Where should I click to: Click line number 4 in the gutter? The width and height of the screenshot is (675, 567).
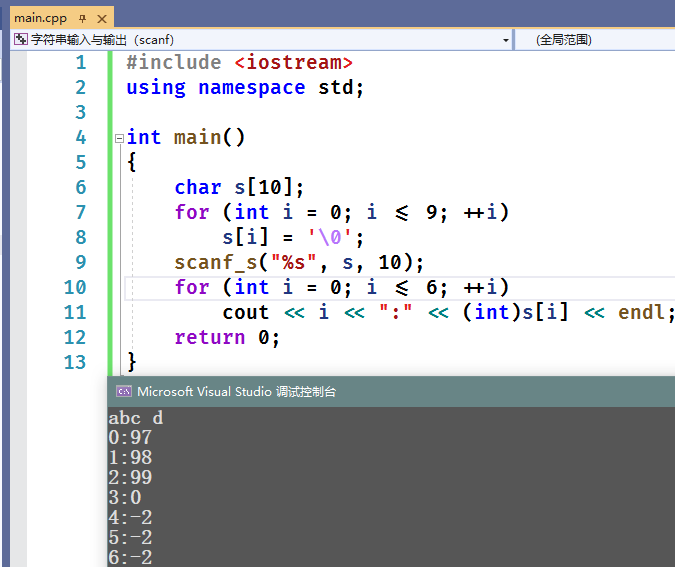81,137
